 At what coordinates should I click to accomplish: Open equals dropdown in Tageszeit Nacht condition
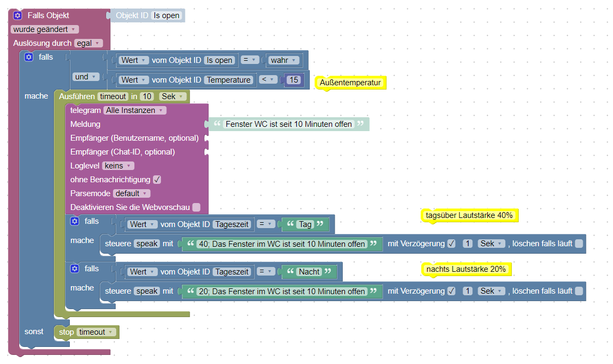pyautogui.click(x=266, y=271)
